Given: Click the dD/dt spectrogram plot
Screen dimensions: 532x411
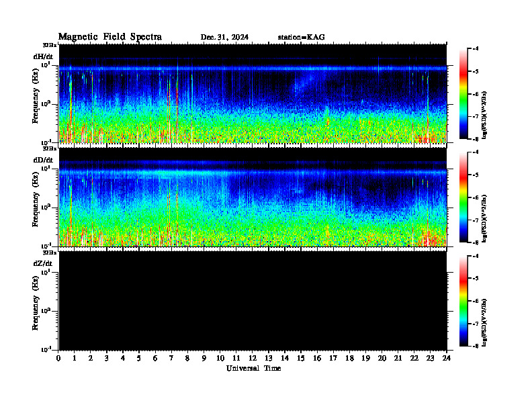Looking at the screenshot, I should coord(253,197).
